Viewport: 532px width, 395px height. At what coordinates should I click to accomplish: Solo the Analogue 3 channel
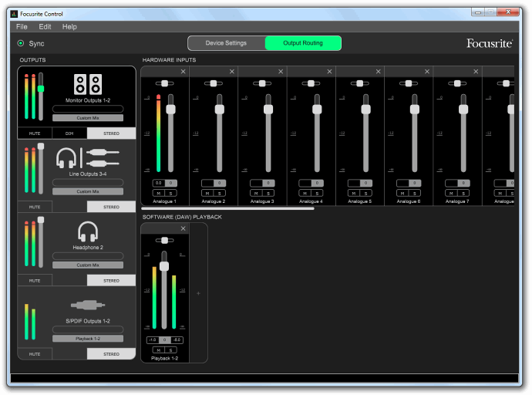click(268, 194)
